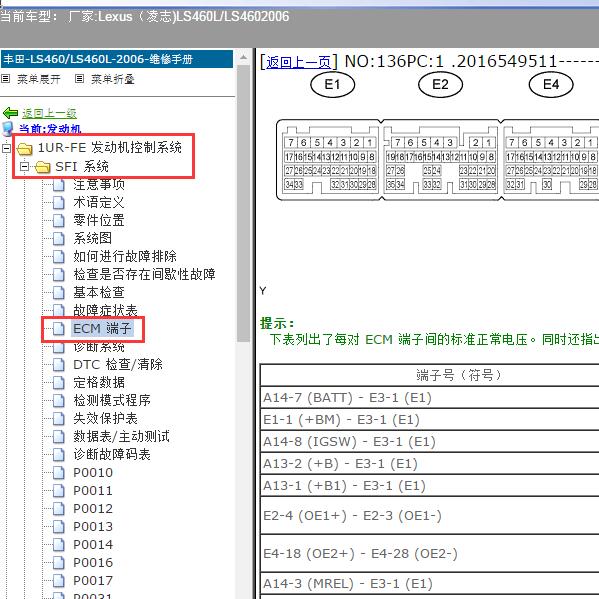Click the 返回上一级 link
599x599 pixels.
point(49,113)
